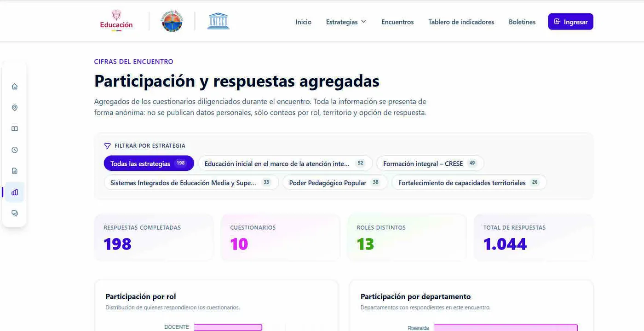
Task: Filter by Formación integral – CRESE
Action: tap(430, 163)
